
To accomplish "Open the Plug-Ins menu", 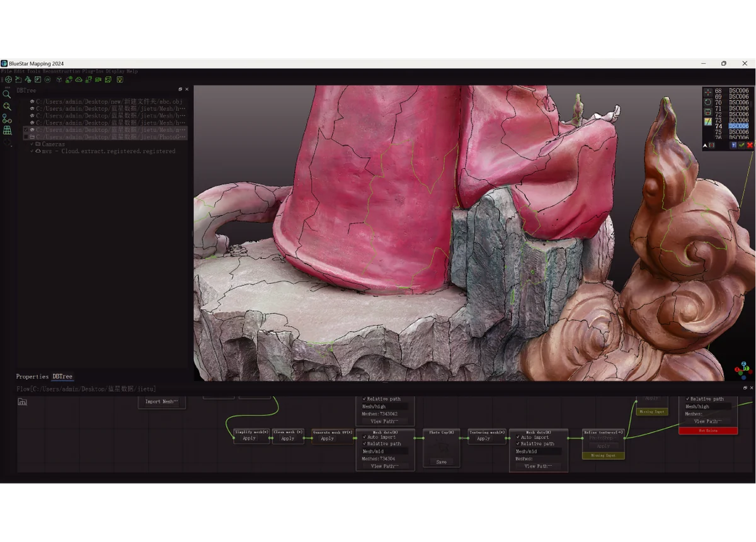I will [93, 71].
